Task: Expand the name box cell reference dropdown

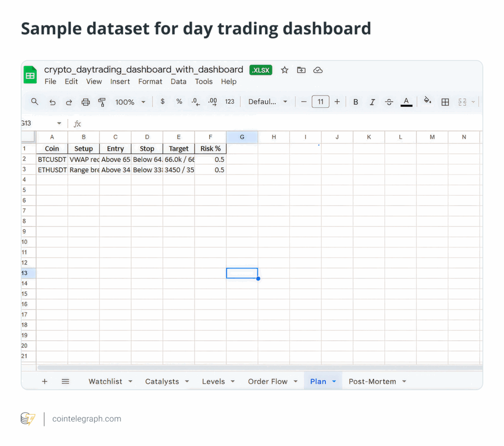Action: click(x=59, y=123)
